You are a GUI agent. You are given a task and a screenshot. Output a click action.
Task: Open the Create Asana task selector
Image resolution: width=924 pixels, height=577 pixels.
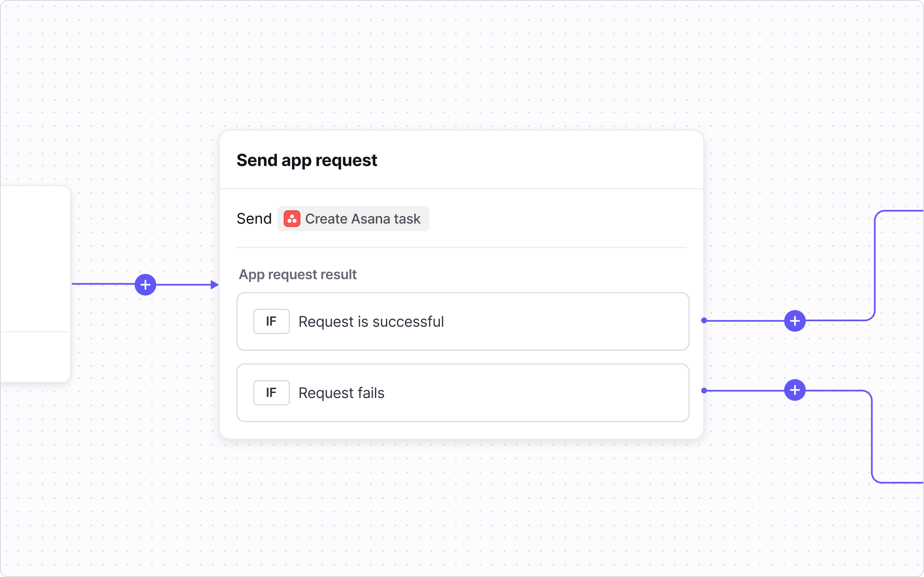pyautogui.click(x=362, y=219)
